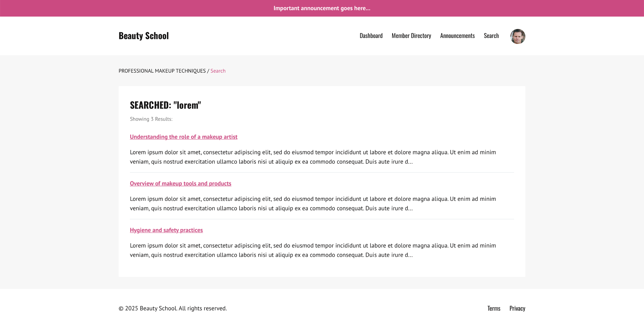644x328 pixels.
Task: Open 'Overview of makeup tools and products' result
Action: point(180,183)
